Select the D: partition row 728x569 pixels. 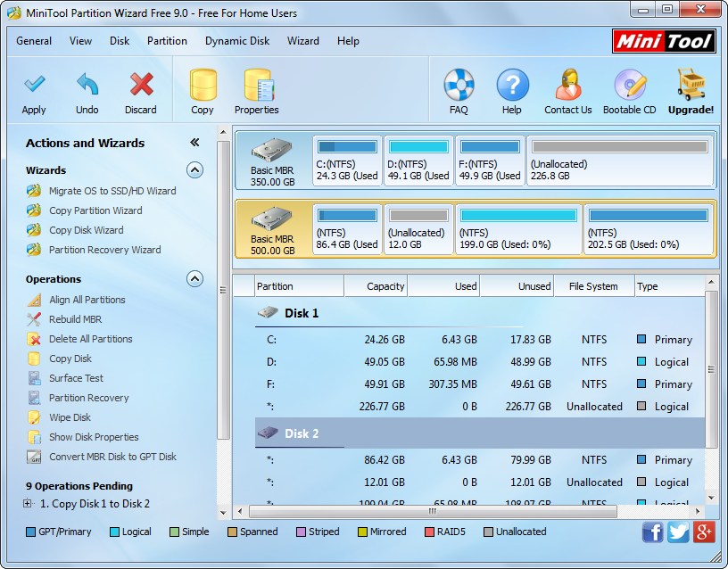click(x=480, y=362)
